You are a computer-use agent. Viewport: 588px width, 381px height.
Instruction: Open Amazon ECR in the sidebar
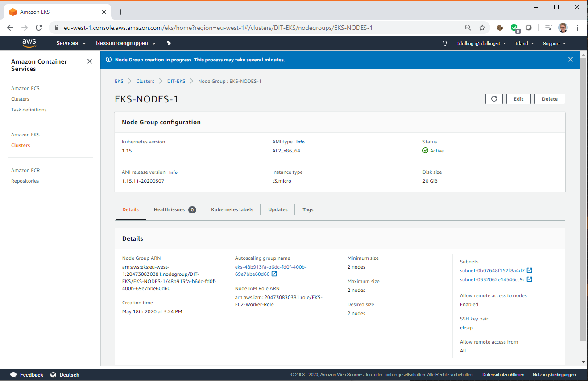[x=25, y=170]
